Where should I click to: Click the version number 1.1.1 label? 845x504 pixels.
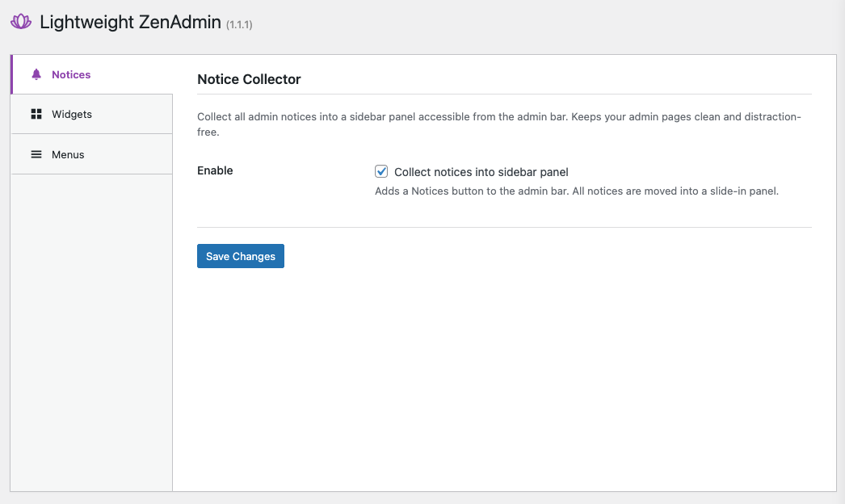pyautogui.click(x=238, y=24)
